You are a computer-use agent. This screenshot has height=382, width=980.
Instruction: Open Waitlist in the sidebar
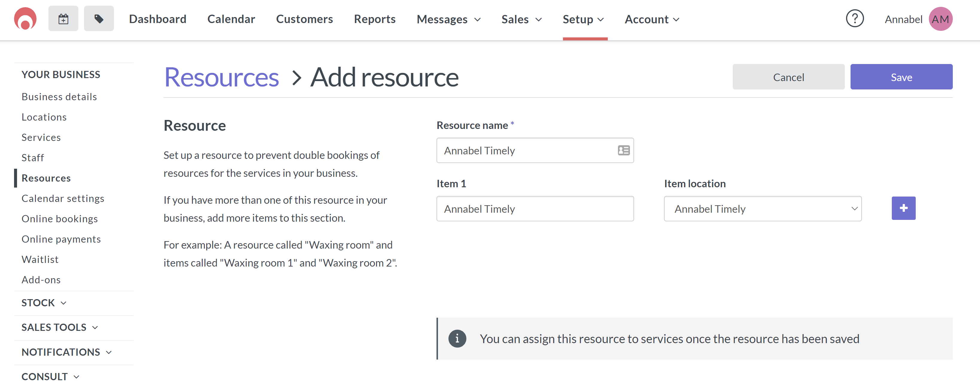pyautogui.click(x=40, y=259)
